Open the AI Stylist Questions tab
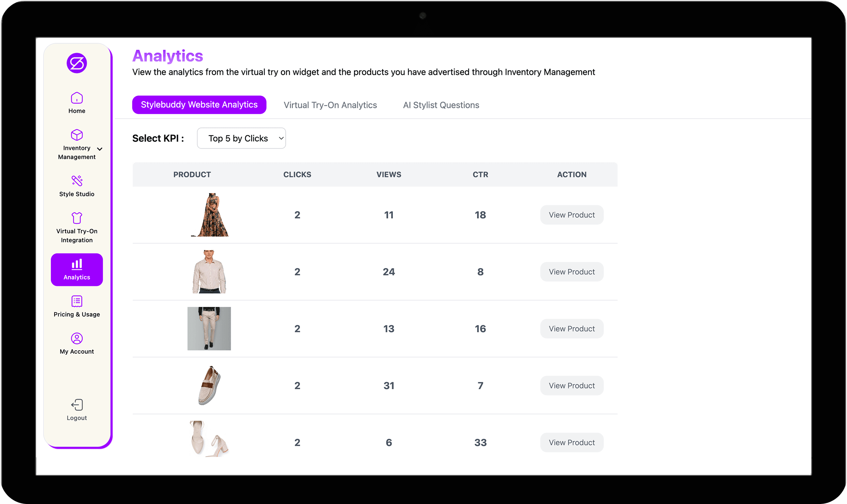Viewport: 847px width, 504px height. pyautogui.click(x=441, y=105)
